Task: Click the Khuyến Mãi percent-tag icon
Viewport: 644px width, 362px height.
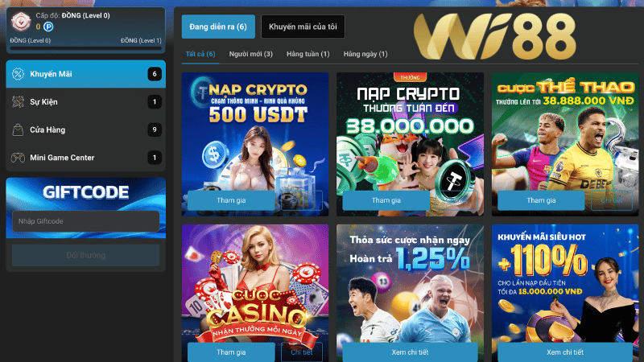Action: (x=18, y=74)
